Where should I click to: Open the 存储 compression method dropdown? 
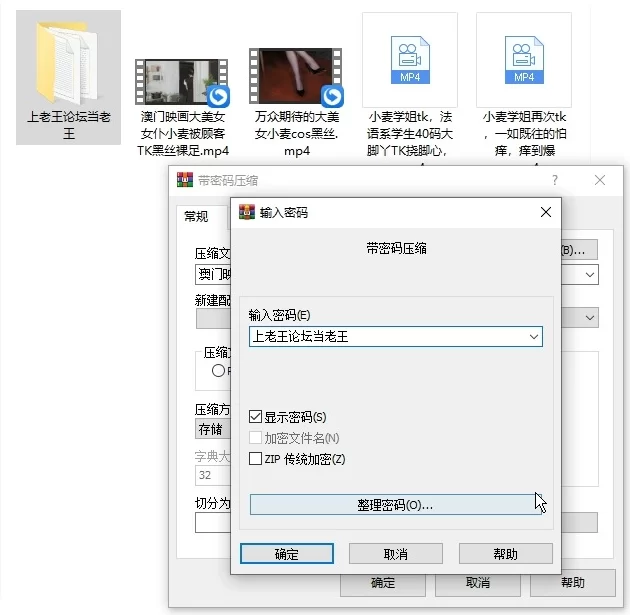click(x=213, y=429)
